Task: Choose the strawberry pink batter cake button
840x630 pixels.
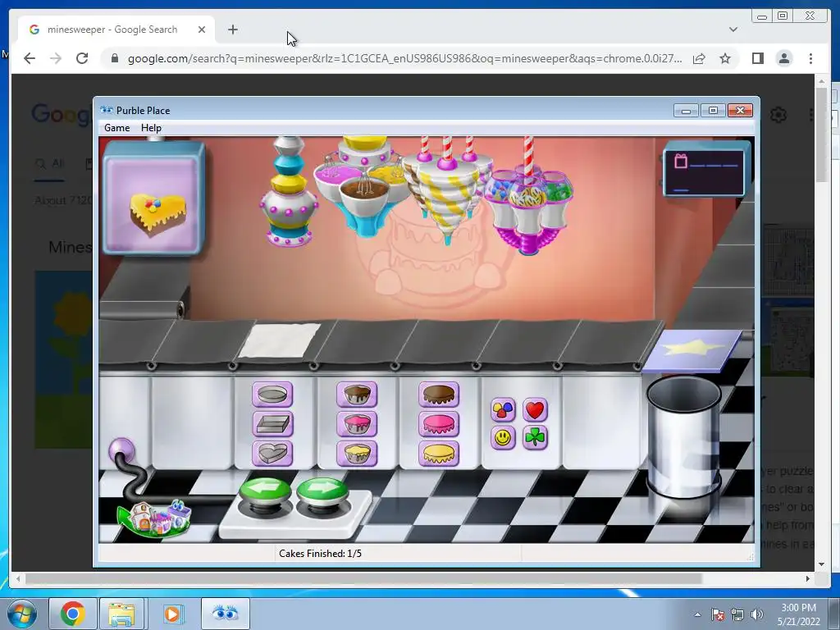Action: 357,424
